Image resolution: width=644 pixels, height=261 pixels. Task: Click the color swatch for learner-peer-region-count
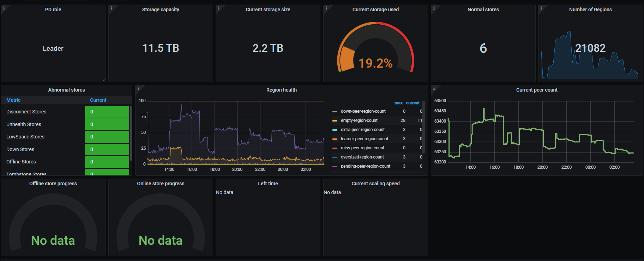click(335, 139)
